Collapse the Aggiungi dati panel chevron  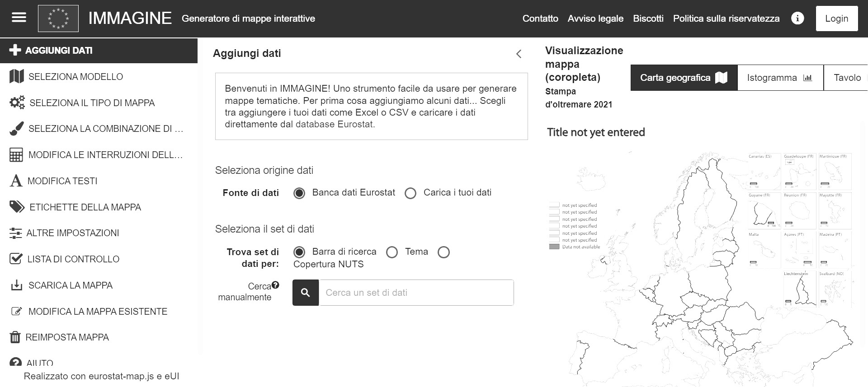(519, 54)
